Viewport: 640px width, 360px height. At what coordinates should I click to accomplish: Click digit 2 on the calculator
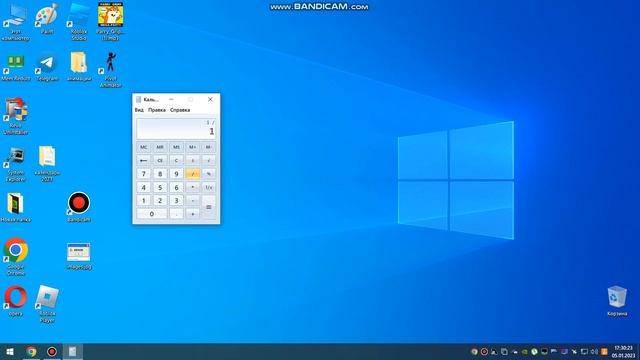[160, 200]
